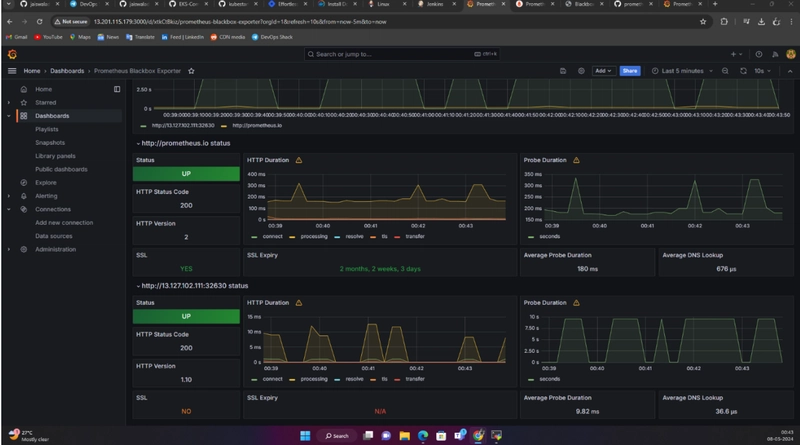Open the news feed icon
The image size is (800, 445).
pos(775,54)
